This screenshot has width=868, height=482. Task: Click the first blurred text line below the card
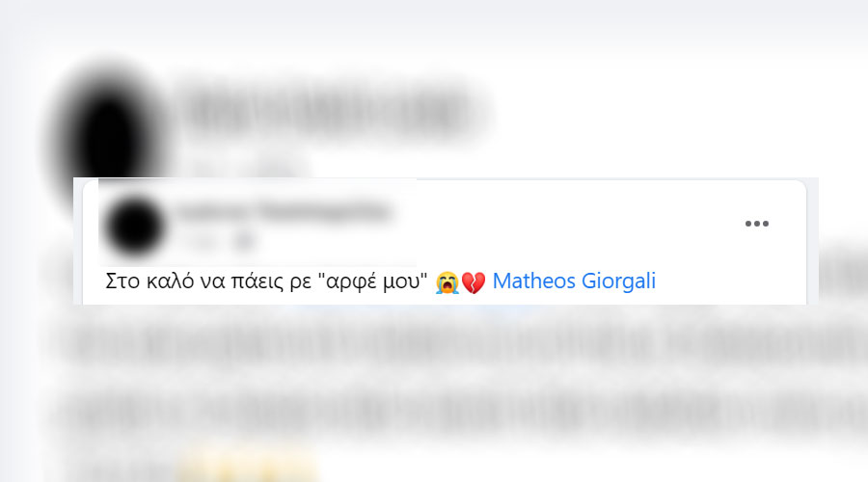pyautogui.click(x=459, y=339)
